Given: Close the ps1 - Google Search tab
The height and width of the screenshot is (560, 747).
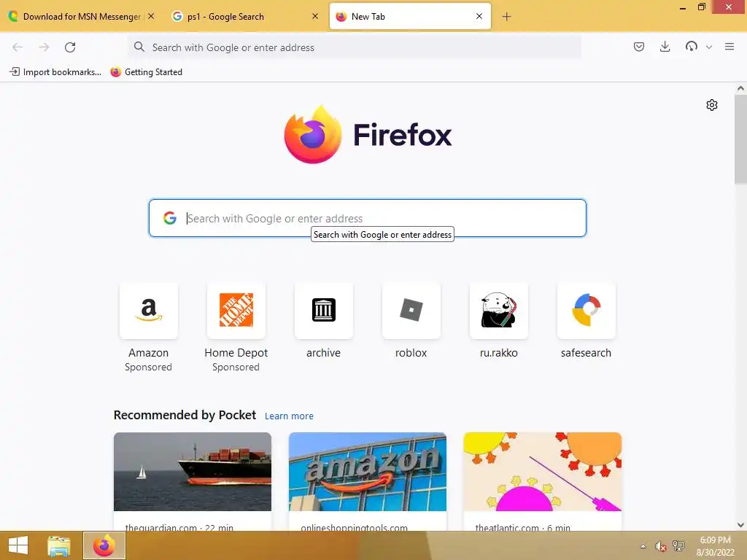Looking at the screenshot, I should click(315, 16).
